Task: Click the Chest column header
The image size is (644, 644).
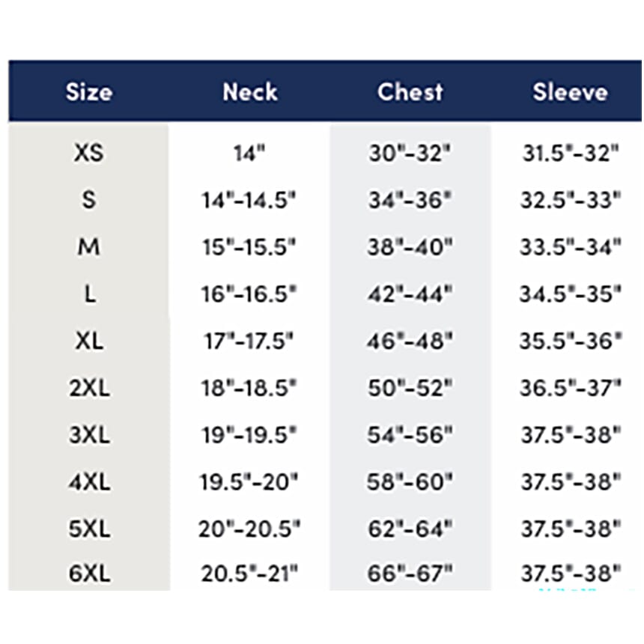Action: [x=410, y=91]
